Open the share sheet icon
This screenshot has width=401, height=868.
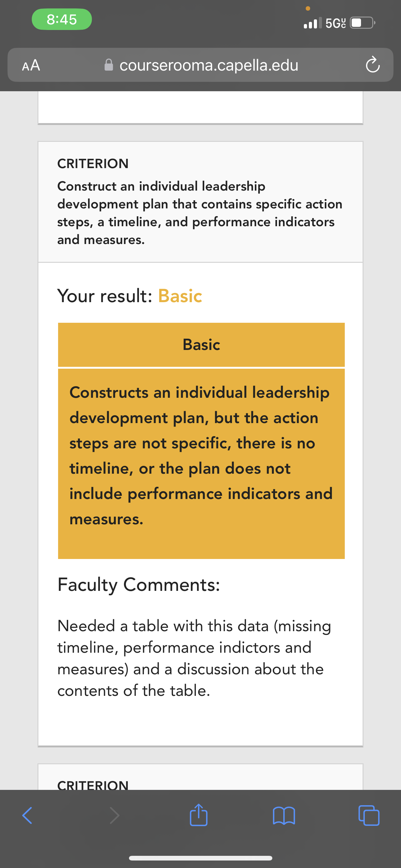tap(199, 815)
